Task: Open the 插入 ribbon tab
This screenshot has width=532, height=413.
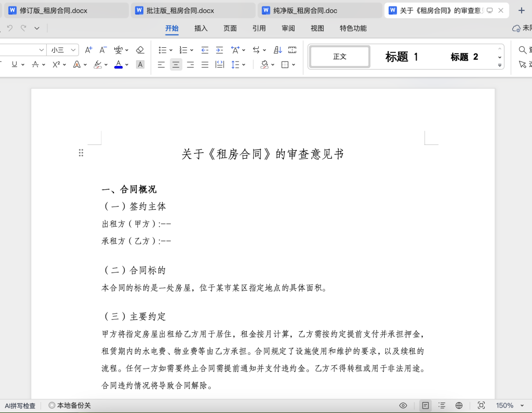Action: tap(201, 29)
